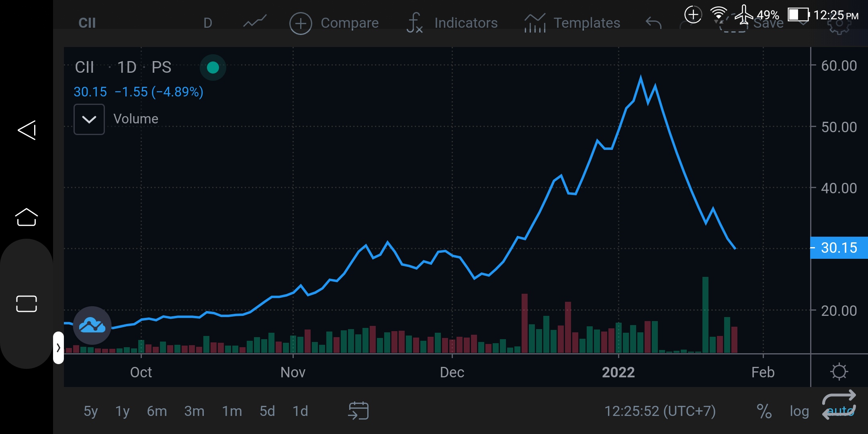Viewport: 868px width, 434px height.
Task: Undo the last chart action
Action: (653, 23)
